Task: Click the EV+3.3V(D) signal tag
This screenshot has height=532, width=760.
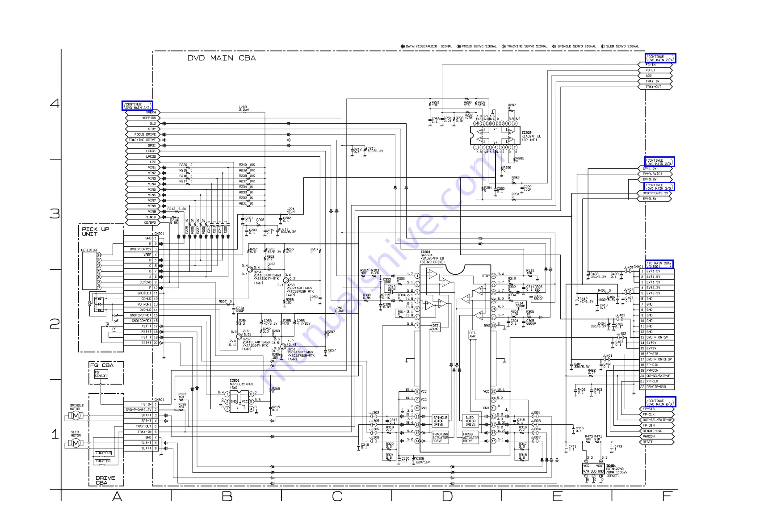Action: 655,174
